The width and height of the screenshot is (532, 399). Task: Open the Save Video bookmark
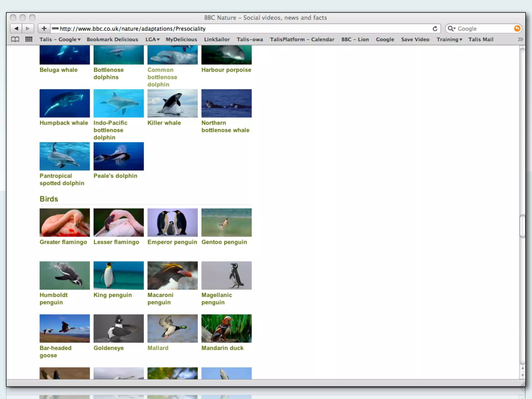(415, 39)
